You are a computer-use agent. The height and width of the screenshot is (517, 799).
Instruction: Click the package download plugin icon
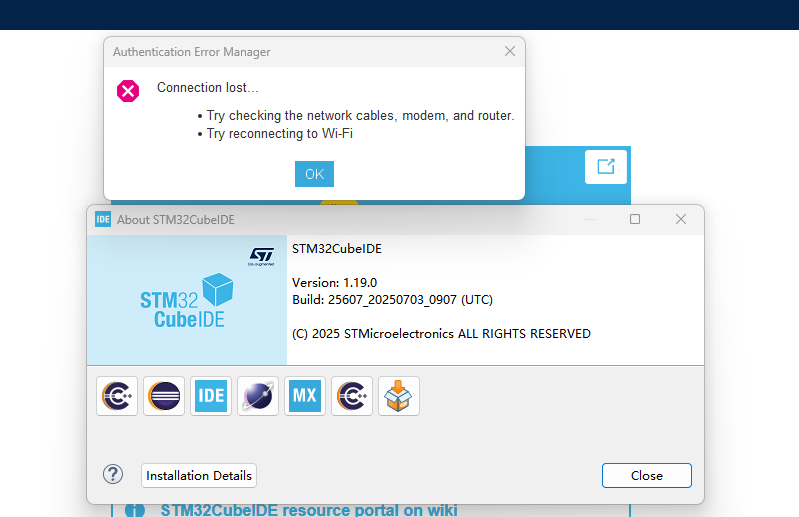click(x=398, y=396)
